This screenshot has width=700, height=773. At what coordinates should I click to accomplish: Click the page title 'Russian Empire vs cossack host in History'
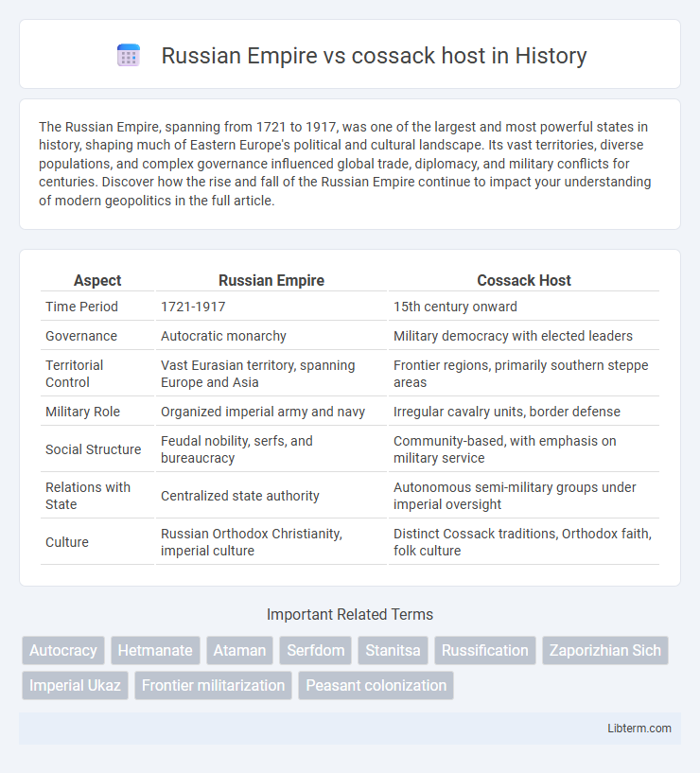374,55
